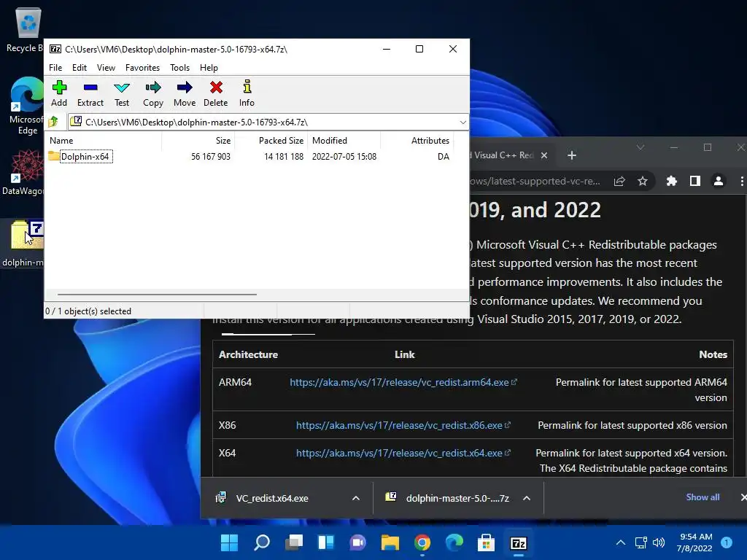Open the Chrome profile avatar icon
This screenshot has width=747, height=560.
pyautogui.click(x=718, y=181)
